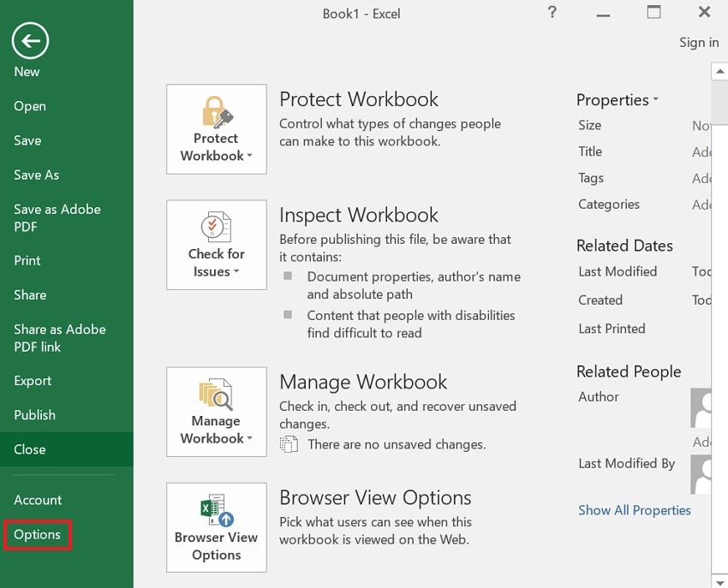The height and width of the screenshot is (588, 728).
Task: Click the back arrow to return to workbook
Action: [x=30, y=41]
